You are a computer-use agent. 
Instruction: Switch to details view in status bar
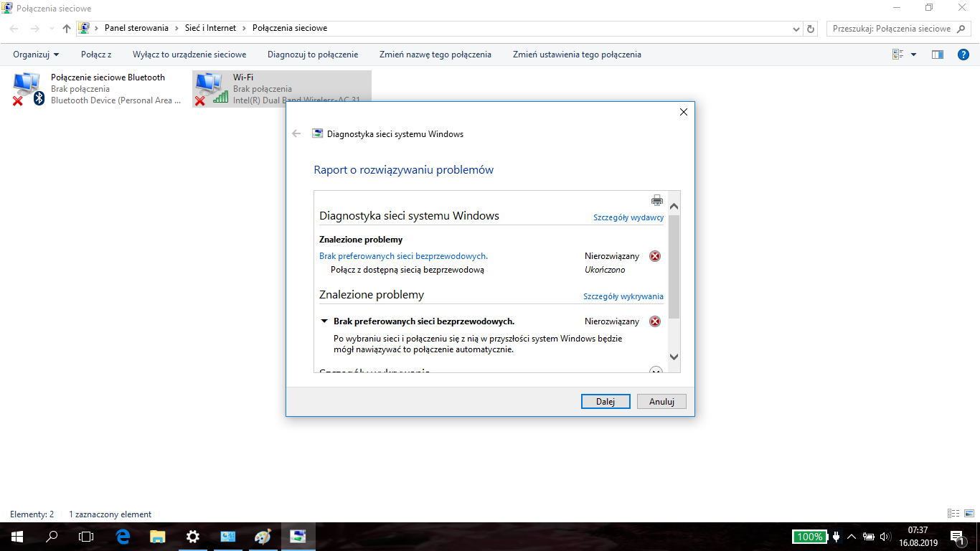pyautogui.click(x=953, y=514)
